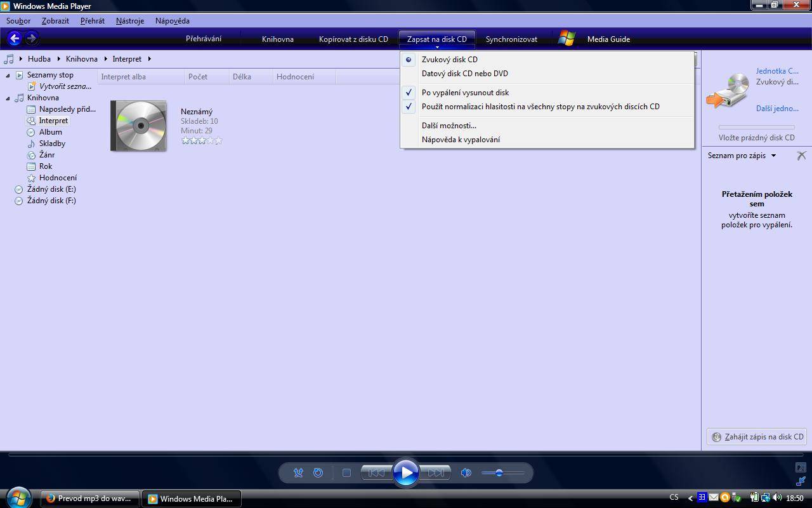The image size is (812, 508).
Task: Open the Nástroje menu
Action: coord(130,21)
